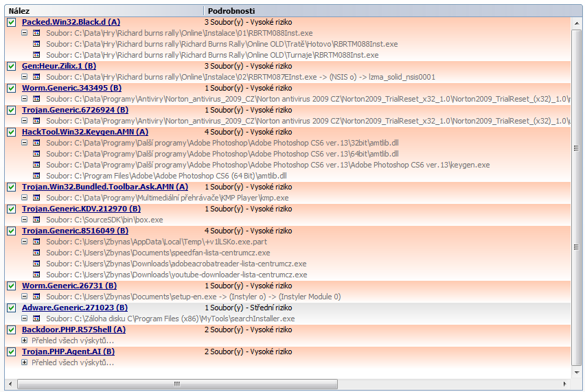Click file icon for KMP Player kmp.exe

(x=36, y=198)
